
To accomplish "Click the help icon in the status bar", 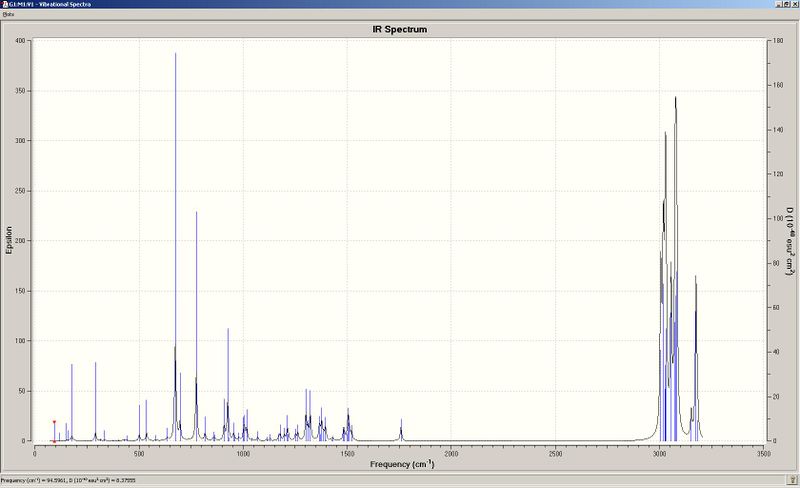I will (x=792, y=480).
